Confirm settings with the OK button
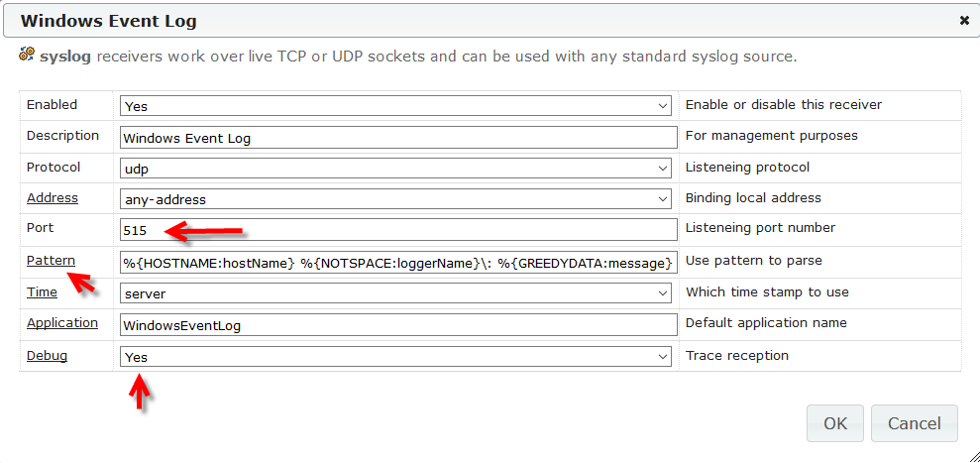The image size is (980, 463). [x=835, y=423]
